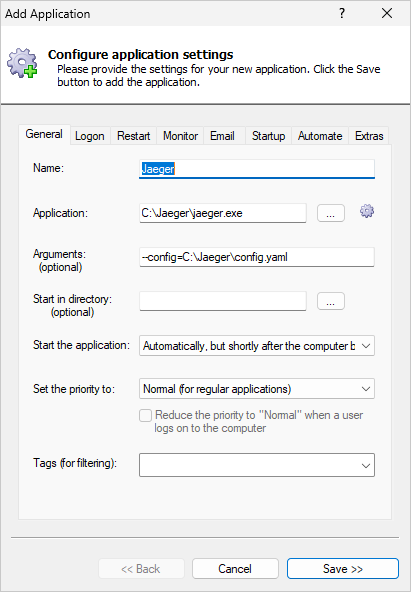Click the Cancel button
This screenshot has width=411, height=592.
(x=235, y=569)
